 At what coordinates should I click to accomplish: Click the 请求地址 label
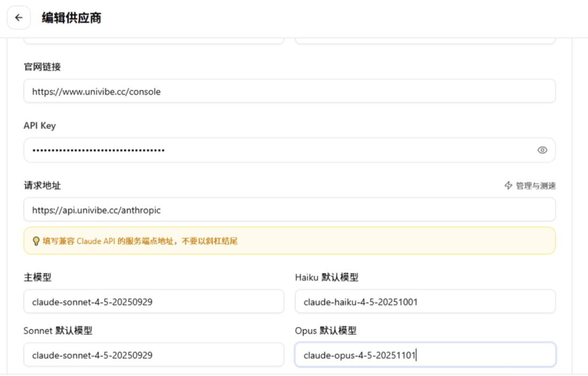click(42, 185)
